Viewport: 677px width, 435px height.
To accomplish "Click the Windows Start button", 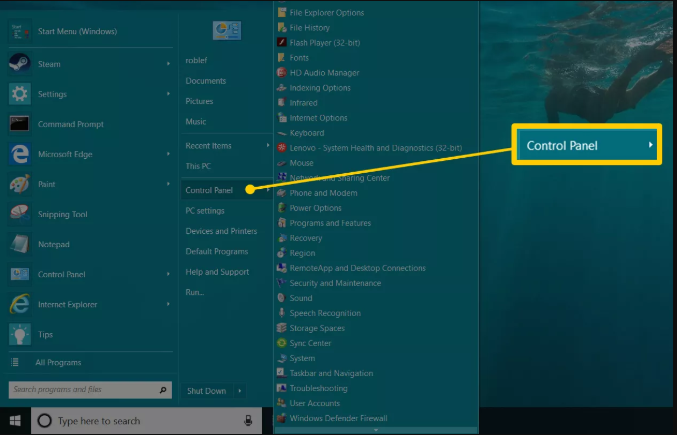I will (16, 421).
